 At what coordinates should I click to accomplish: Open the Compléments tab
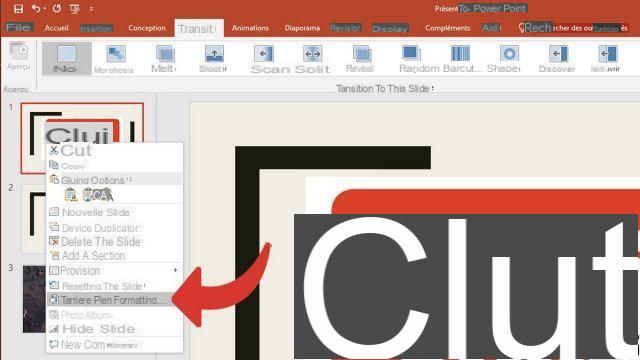[x=447, y=28]
